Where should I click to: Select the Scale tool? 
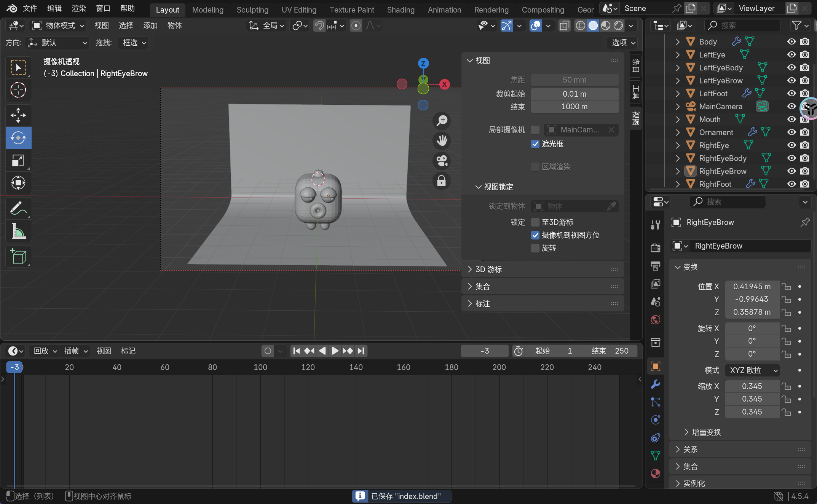18,160
